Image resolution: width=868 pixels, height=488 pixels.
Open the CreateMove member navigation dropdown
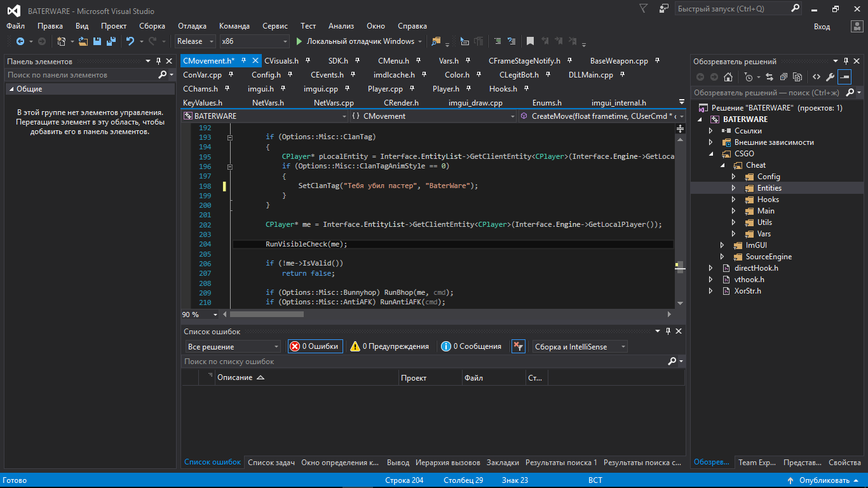point(602,116)
